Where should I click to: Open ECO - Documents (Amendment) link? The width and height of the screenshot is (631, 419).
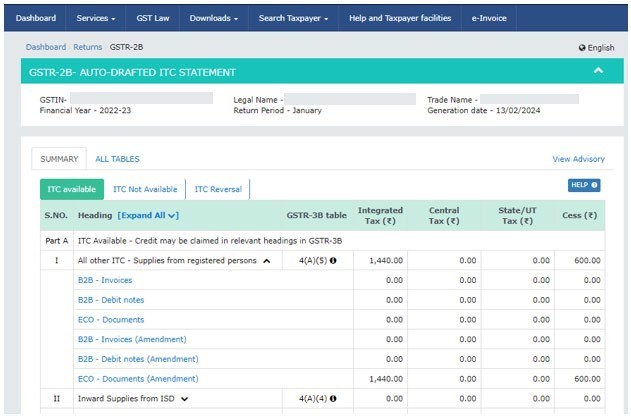(137, 379)
